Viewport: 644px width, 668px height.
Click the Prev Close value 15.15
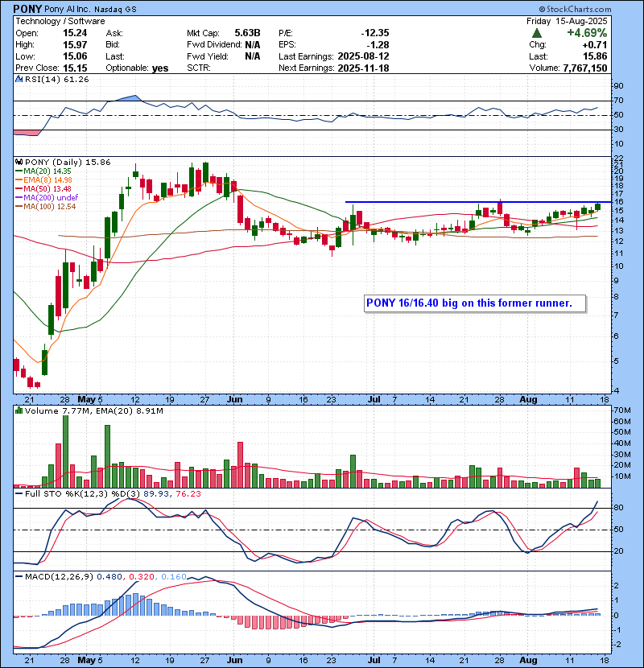[75, 68]
